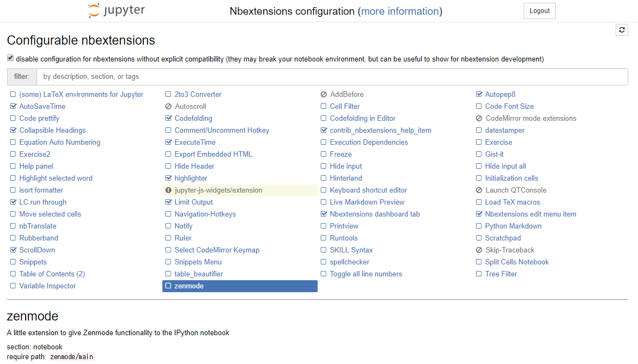This screenshot has height=364, width=638.
Task: Check the Hinterland checkbox
Action: tap(324, 178)
